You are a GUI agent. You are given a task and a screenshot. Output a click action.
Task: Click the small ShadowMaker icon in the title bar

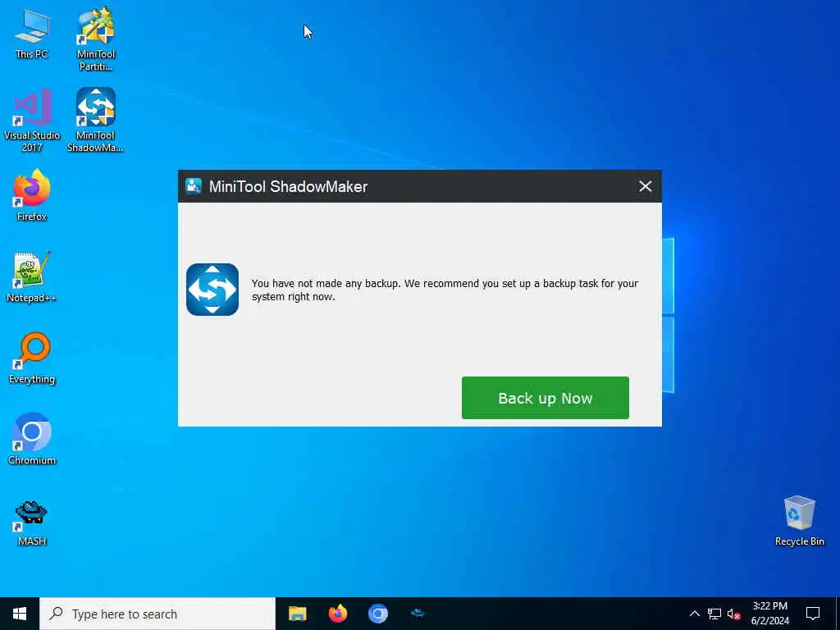pyautogui.click(x=194, y=186)
